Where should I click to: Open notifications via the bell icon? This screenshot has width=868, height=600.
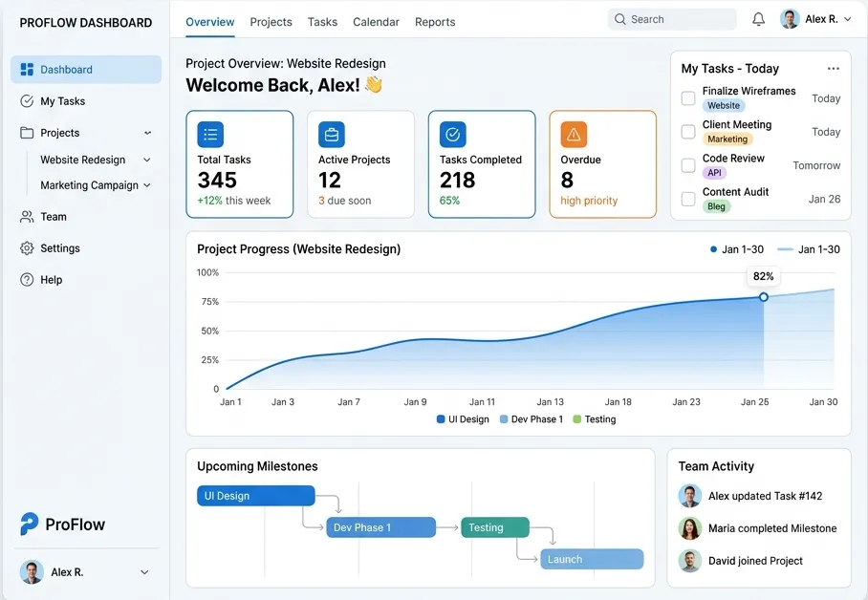pyautogui.click(x=758, y=19)
